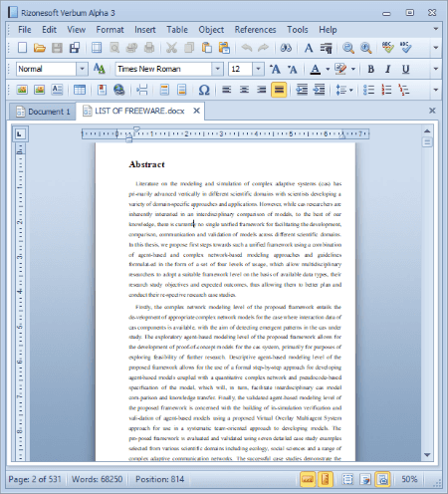This screenshot has height=494, width=448.
Task: Click the 50% zoom level indicator
Action: tap(409, 479)
